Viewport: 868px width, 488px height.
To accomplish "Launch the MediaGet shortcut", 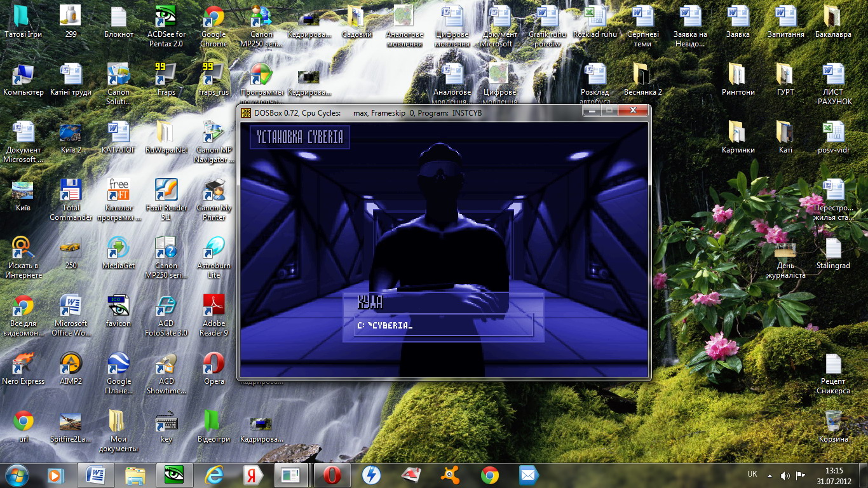I will coord(119,252).
